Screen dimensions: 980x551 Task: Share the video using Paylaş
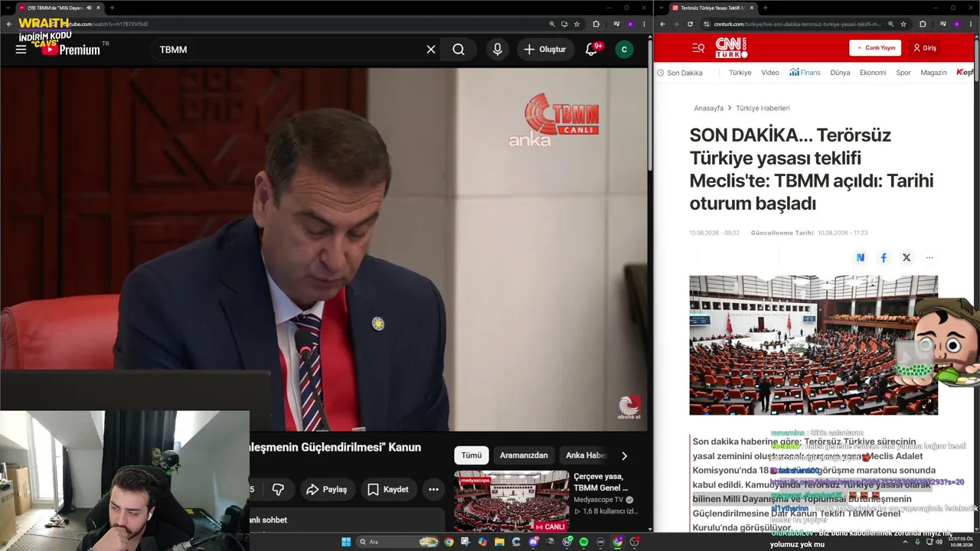coord(326,489)
